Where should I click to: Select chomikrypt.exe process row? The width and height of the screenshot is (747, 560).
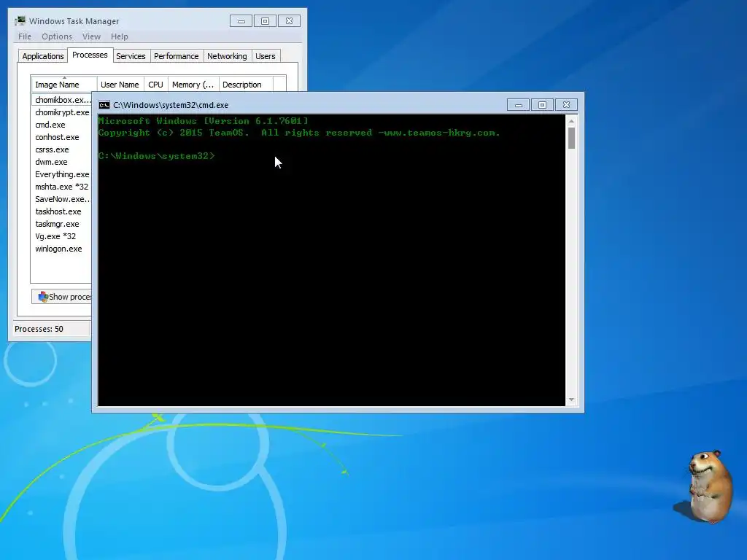click(62, 112)
